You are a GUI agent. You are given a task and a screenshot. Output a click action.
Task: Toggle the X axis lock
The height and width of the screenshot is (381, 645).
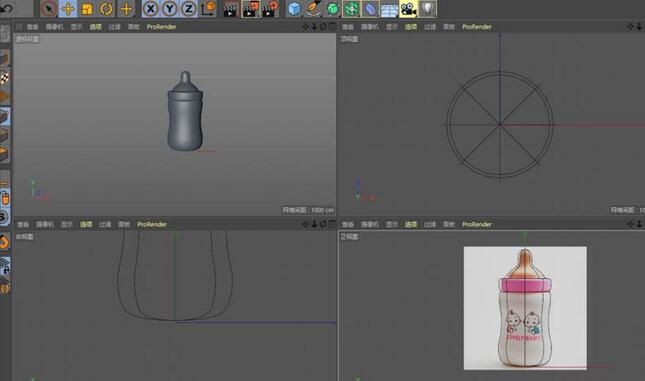[151, 9]
